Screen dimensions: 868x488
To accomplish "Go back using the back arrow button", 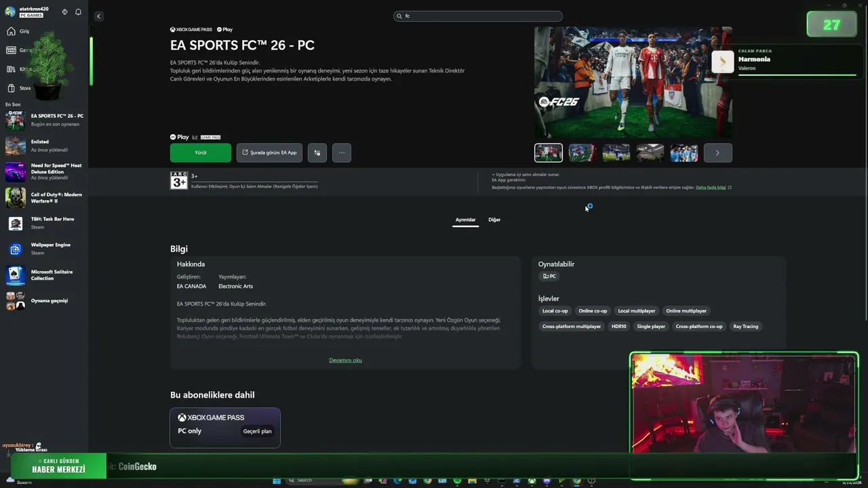I will 98,16.
